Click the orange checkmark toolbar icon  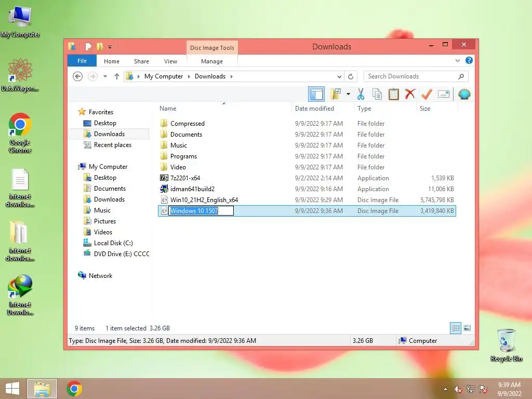tap(427, 94)
